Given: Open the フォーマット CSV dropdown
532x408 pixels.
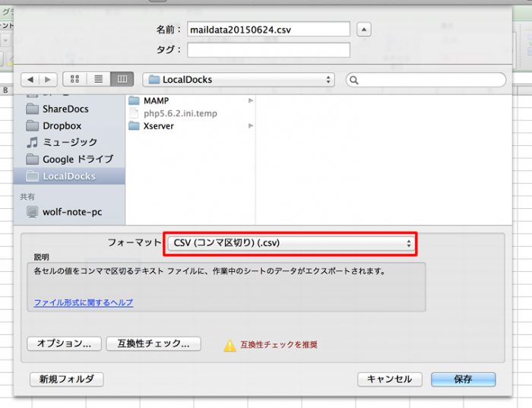Looking at the screenshot, I should 291,243.
